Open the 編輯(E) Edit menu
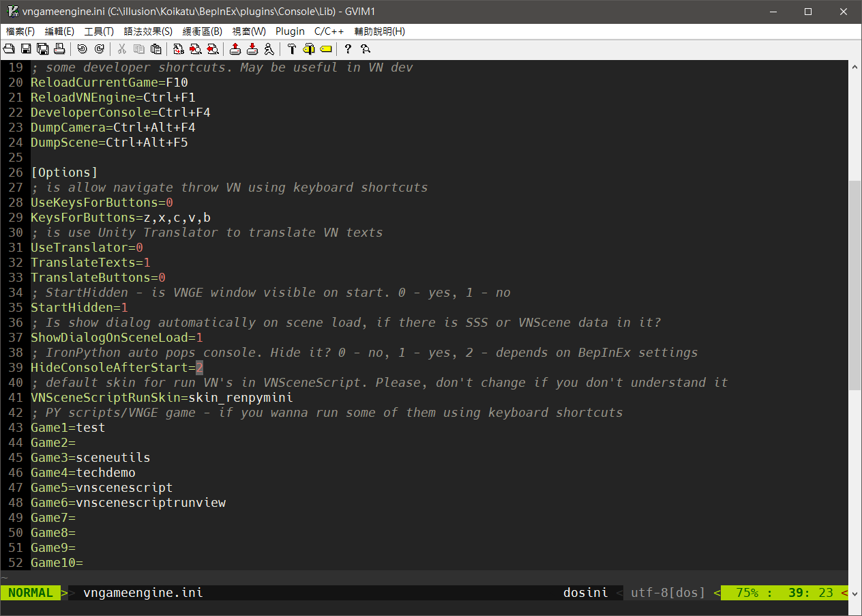Viewport: 862px width, 616px height. coord(59,31)
